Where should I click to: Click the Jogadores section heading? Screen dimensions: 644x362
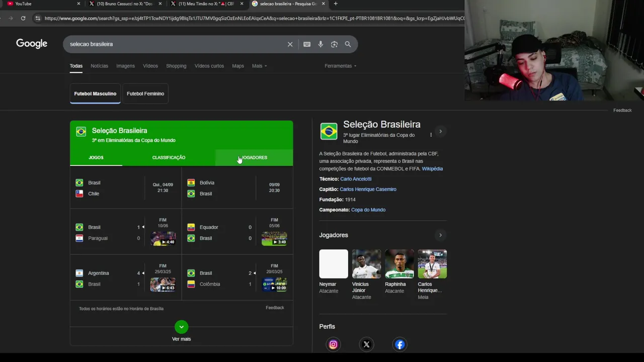click(x=334, y=235)
